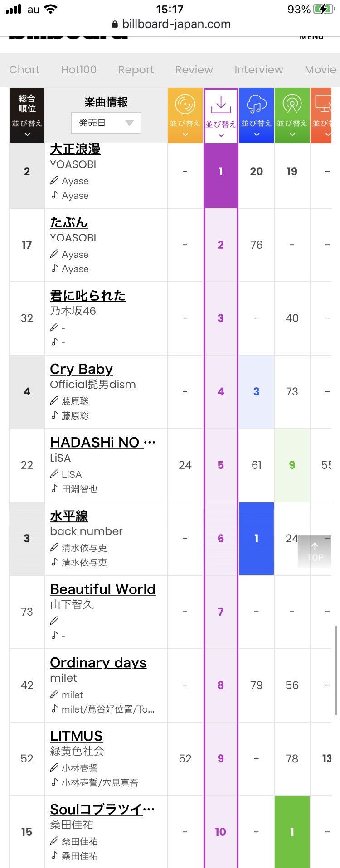Go to the Review tab
340x868 pixels.
[194, 70]
